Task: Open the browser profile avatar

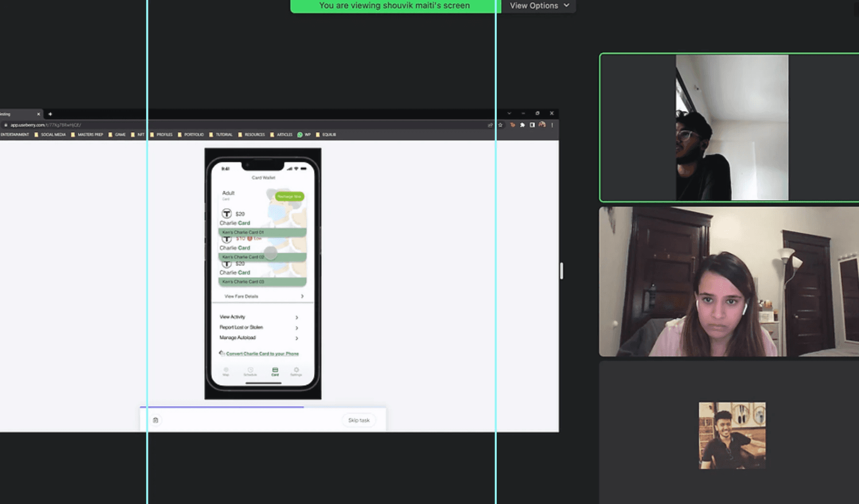Action: pyautogui.click(x=542, y=125)
